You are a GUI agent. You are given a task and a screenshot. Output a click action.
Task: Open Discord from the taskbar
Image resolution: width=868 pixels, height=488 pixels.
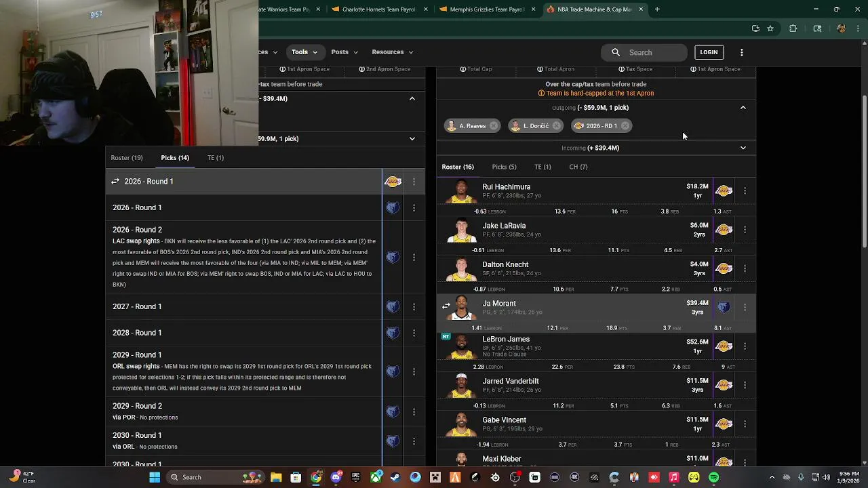coord(336,477)
